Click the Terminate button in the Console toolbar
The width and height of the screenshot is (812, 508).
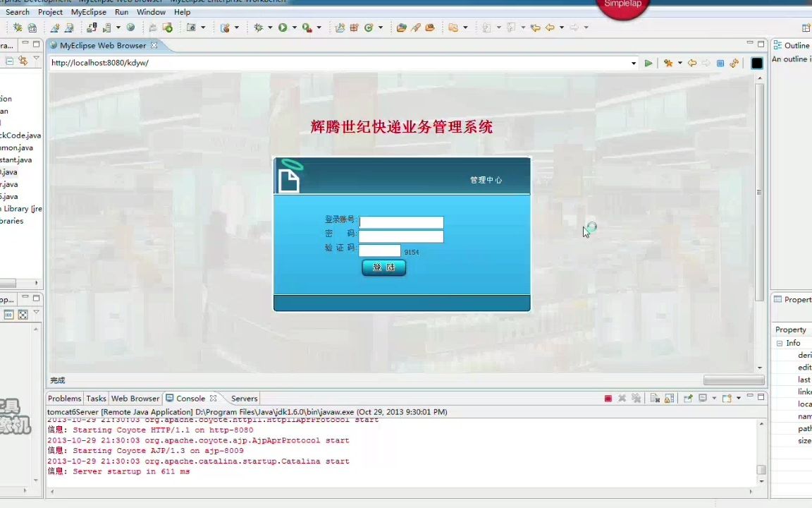pyautogui.click(x=608, y=398)
